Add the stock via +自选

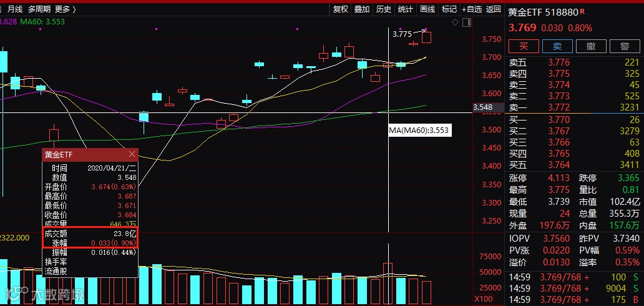click(x=472, y=9)
